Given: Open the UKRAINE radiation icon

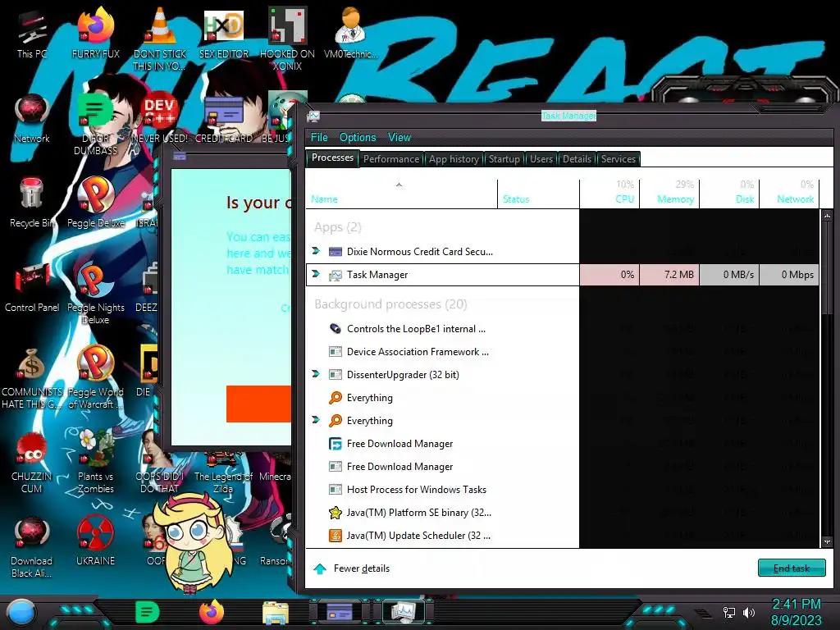Looking at the screenshot, I should (95, 541).
